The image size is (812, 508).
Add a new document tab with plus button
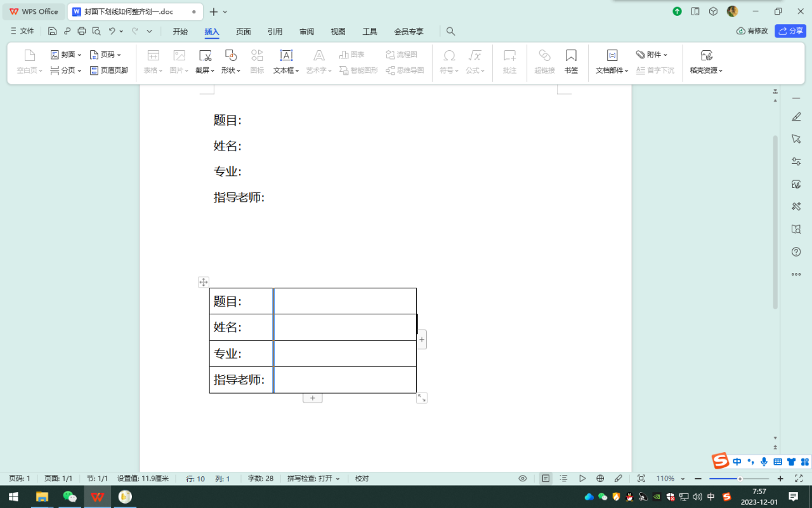tap(214, 11)
